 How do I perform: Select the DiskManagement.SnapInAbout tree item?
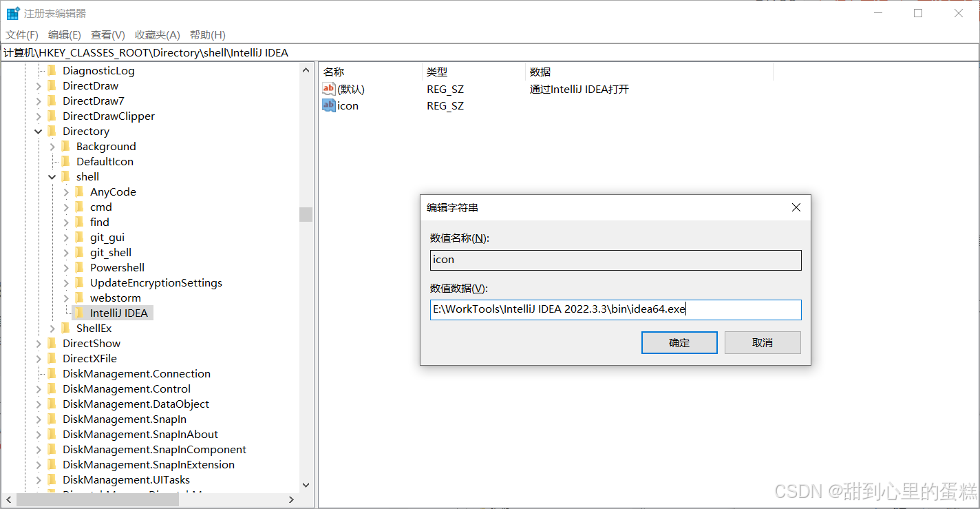[x=140, y=434]
